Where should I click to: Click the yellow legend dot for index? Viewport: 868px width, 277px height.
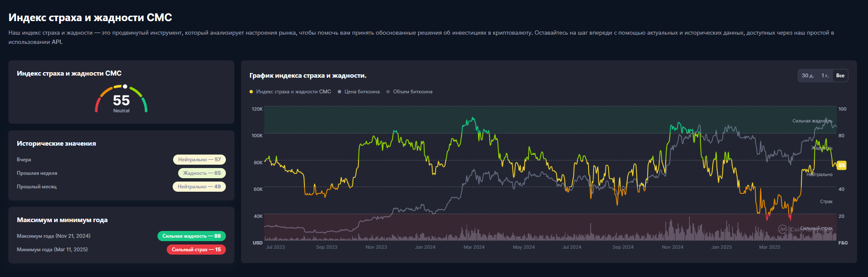[x=251, y=92]
